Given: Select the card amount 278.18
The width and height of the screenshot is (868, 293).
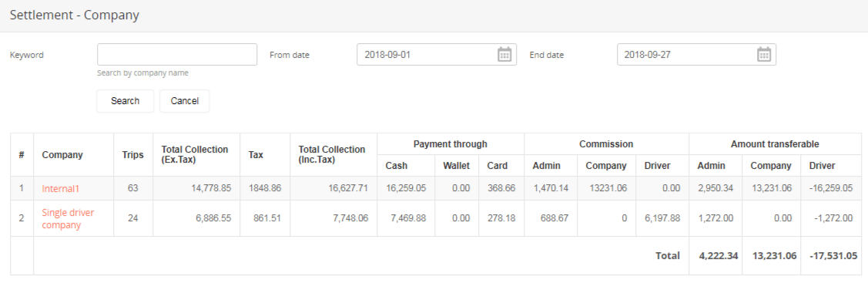Looking at the screenshot, I should pyautogui.click(x=501, y=218).
